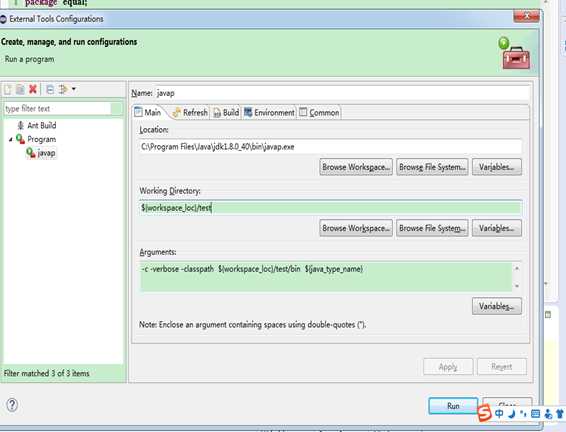Click the Apply button
566x432 pixels.
click(448, 367)
